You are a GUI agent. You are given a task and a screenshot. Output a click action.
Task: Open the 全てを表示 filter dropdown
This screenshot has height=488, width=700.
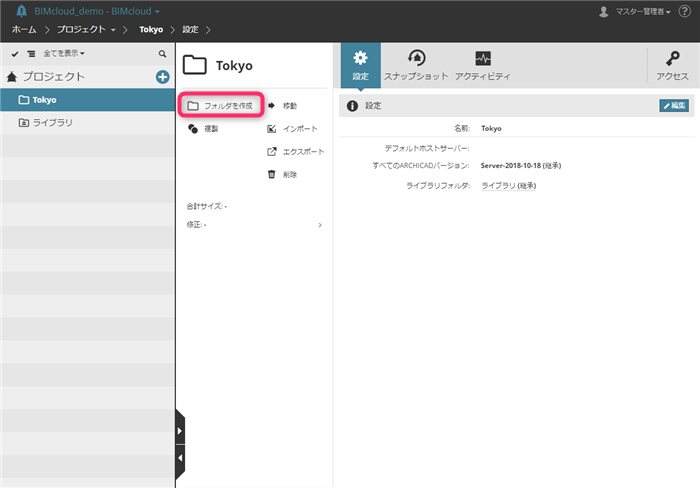tap(63, 54)
